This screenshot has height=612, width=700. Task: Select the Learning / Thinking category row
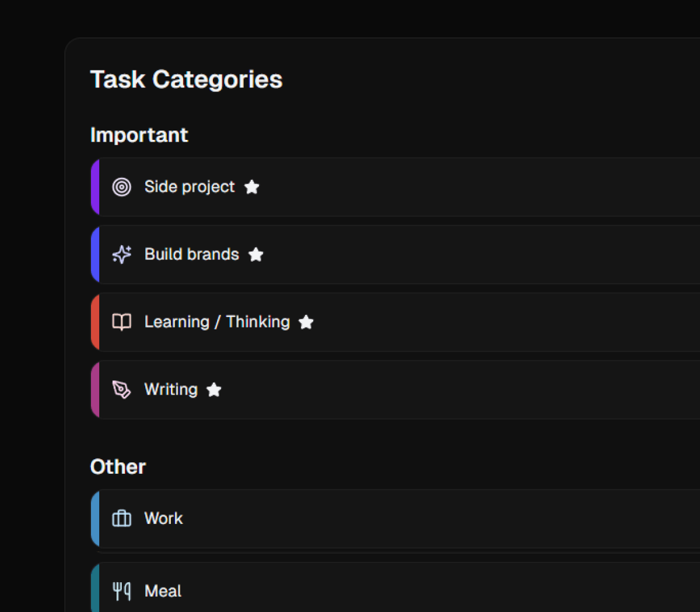408,322
